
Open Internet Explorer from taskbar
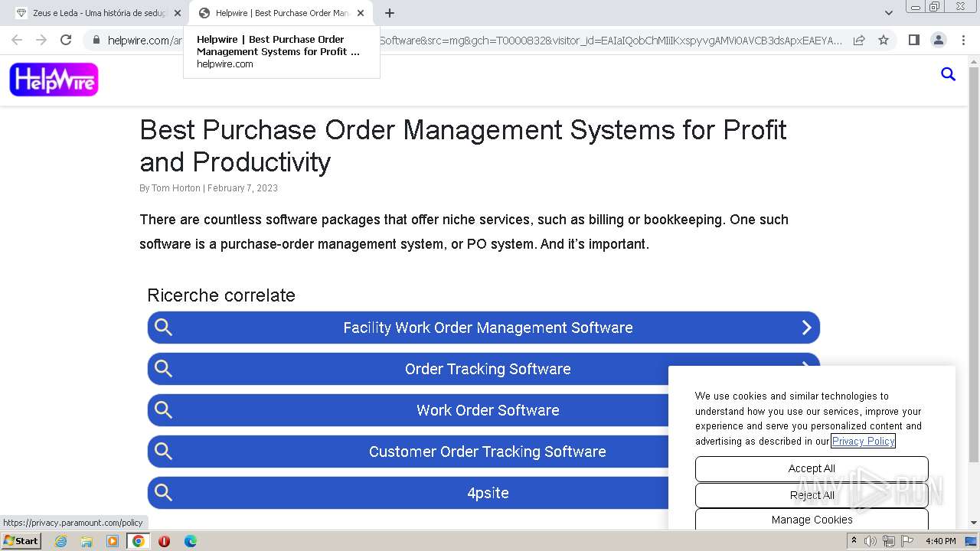pyautogui.click(x=60, y=541)
